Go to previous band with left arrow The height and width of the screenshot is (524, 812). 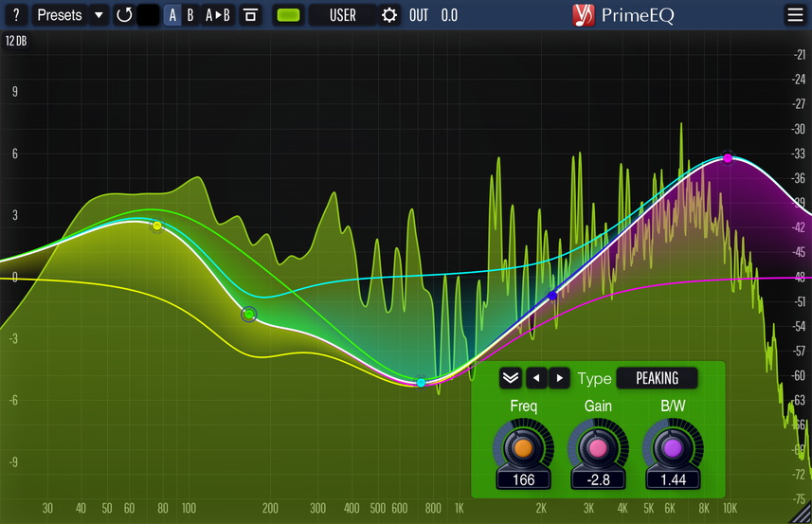coord(536,378)
